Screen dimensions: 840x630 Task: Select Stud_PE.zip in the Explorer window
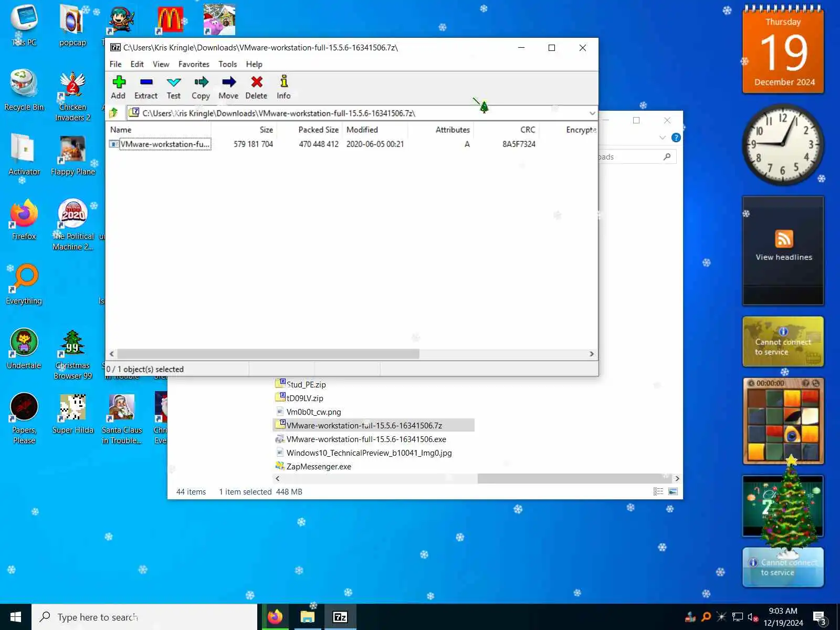[x=301, y=384]
